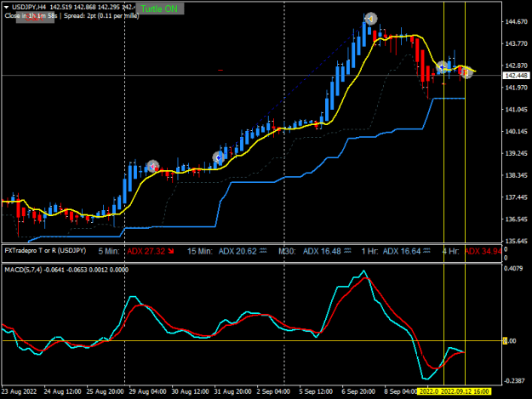
Task: Click the FXTradepro T or R (USDJPY) label
Action: tap(45, 251)
